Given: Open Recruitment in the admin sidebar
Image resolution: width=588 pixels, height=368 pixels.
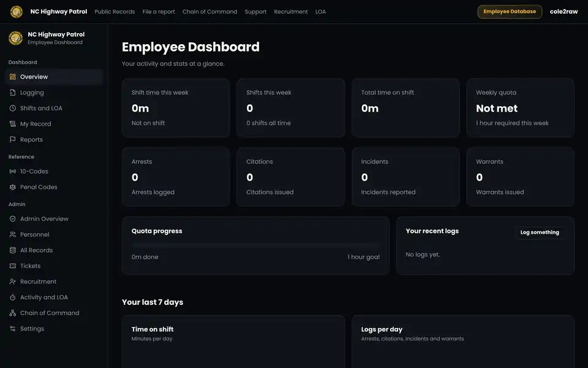Looking at the screenshot, I should tap(55, 282).
